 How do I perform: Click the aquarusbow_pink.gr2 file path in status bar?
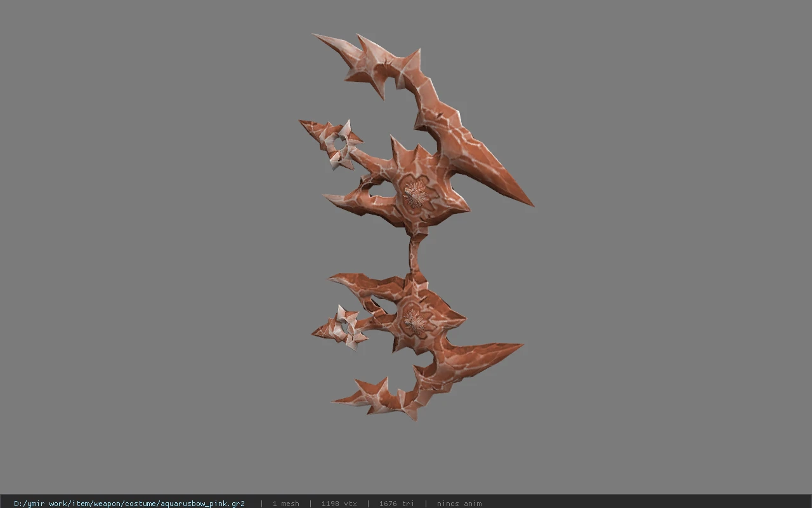129,504
